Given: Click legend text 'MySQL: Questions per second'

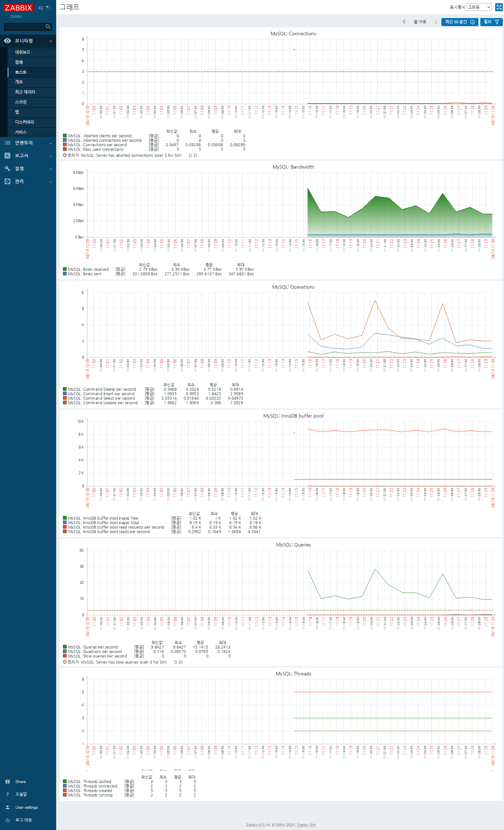Looking at the screenshot, I should tap(95, 652).
